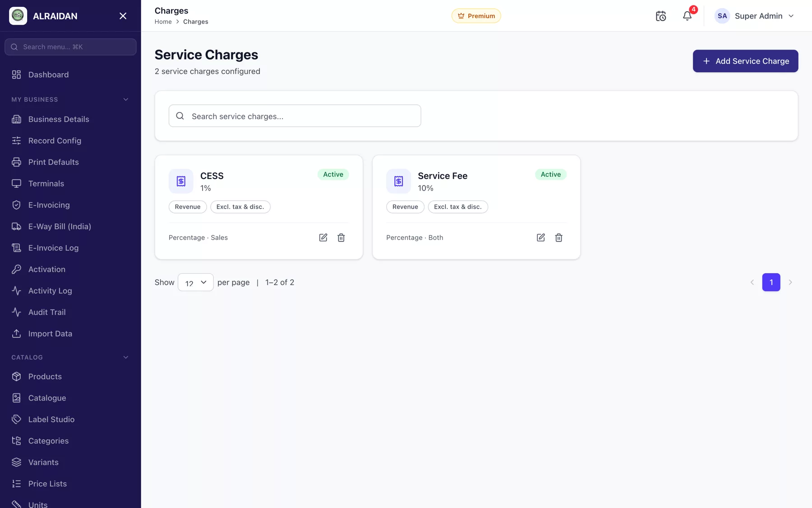Open the Products menu item
The image size is (812, 508).
tap(70, 377)
